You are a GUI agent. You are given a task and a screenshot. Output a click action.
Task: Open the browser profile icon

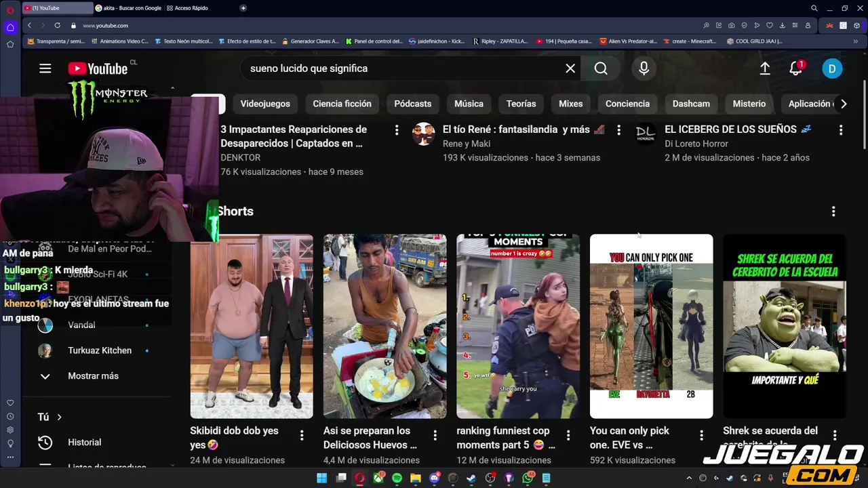(x=808, y=25)
